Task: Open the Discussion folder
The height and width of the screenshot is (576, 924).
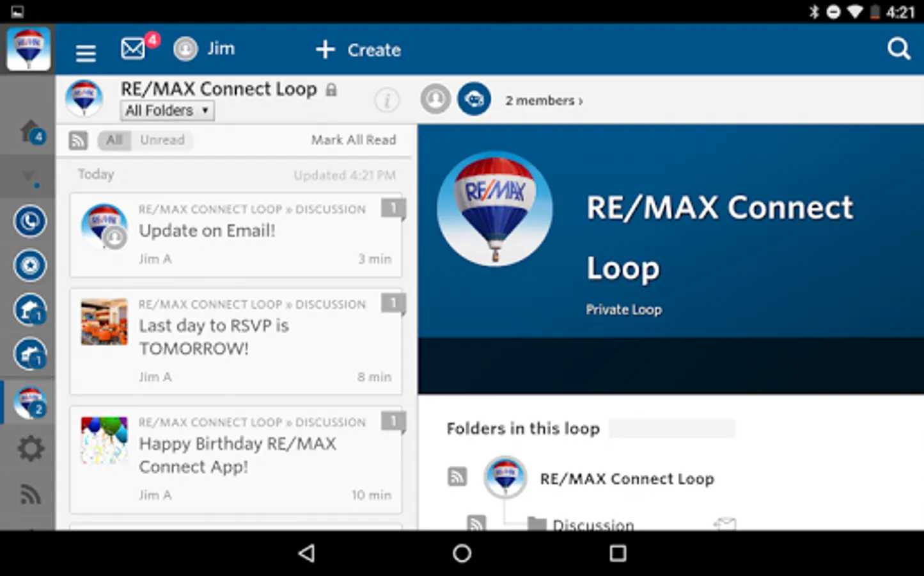Action: (593, 525)
